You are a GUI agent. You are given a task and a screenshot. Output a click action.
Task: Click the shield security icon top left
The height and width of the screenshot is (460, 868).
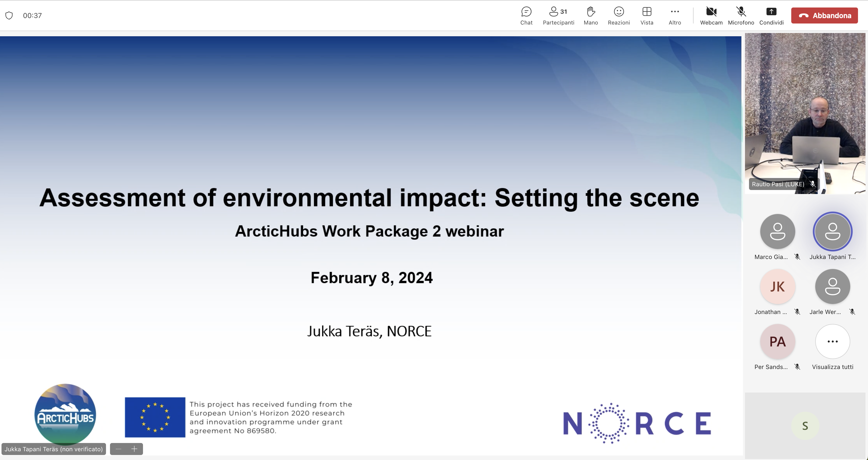click(9, 15)
